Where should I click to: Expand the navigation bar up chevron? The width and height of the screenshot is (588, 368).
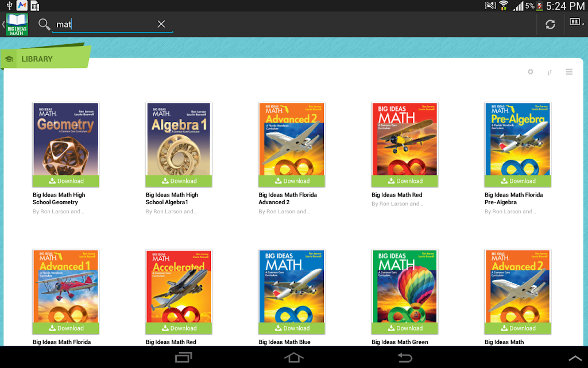click(x=576, y=358)
